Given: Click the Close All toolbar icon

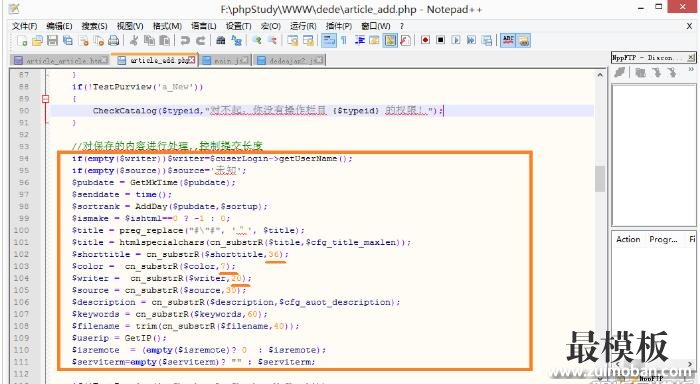Looking at the screenshot, I should click(x=98, y=41).
